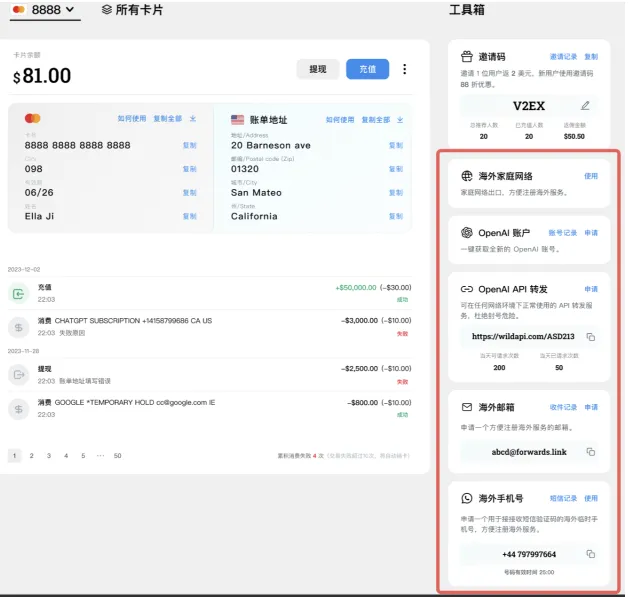Open the three-dot more options menu

404,69
